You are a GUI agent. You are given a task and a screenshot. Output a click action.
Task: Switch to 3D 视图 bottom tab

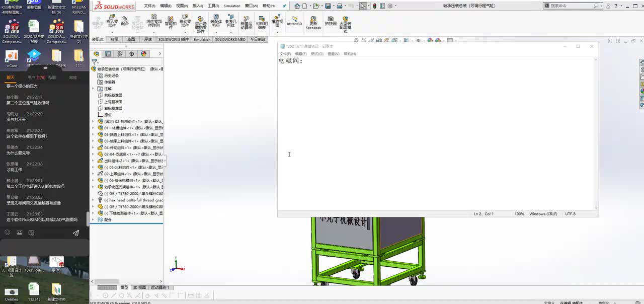pyautogui.click(x=139, y=287)
